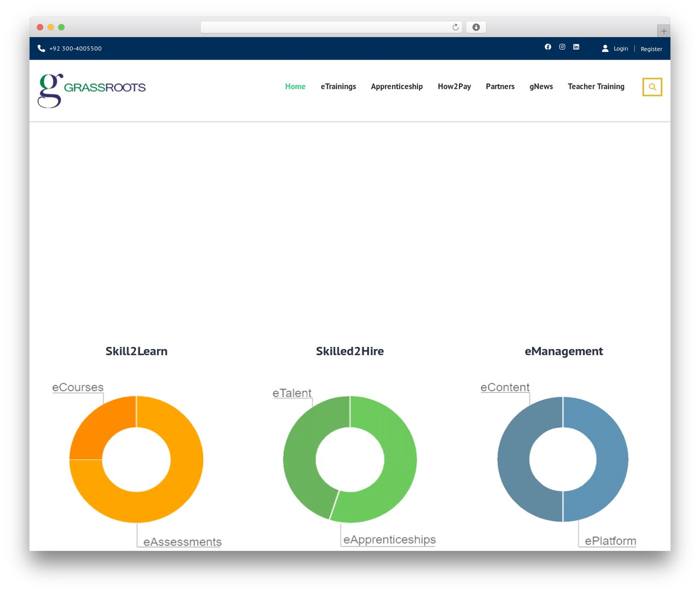The width and height of the screenshot is (700, 593).
Task: Open the How2Pay page
Action: point(454,86)
